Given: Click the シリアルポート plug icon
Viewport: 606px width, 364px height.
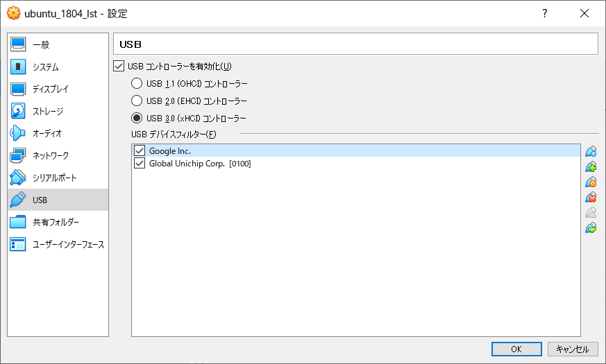Looking at the screenshot, I should tap(18, 177).
